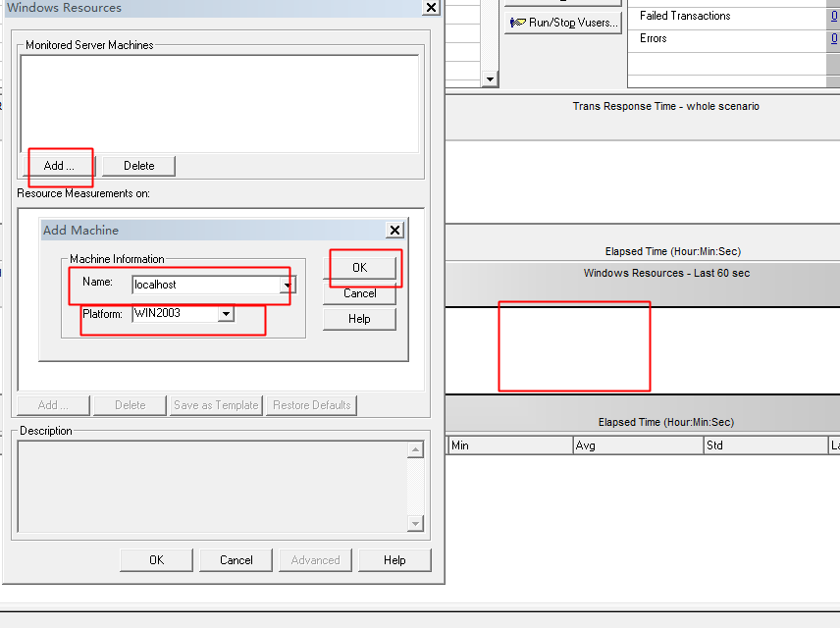Open Errors count link
Image resolution: width=840 pixels, height=628 pixels.
(x=834, y=38)
